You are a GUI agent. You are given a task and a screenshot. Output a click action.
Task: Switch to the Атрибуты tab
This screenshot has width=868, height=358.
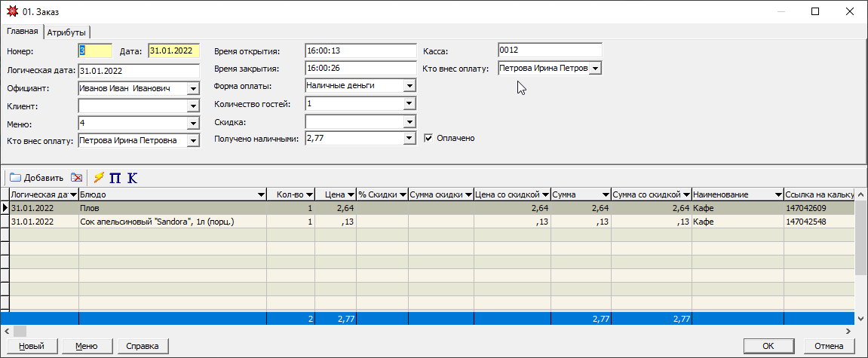(x=67, y=32)
